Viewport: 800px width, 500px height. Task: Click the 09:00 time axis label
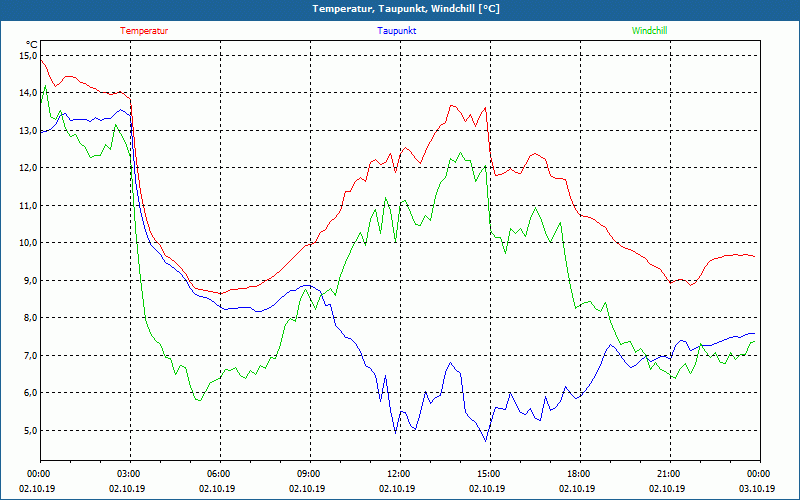pos(311,474)
